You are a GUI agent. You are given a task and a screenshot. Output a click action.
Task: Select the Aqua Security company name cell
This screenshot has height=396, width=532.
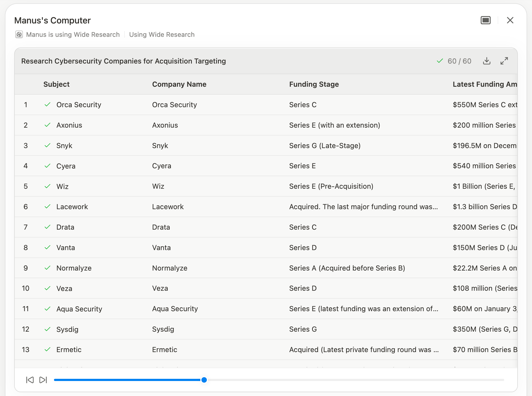pos(175,309)
